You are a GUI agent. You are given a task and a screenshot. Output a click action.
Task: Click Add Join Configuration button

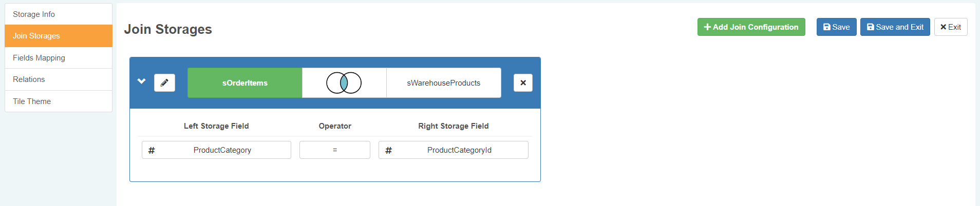click(x=751, y=27)
